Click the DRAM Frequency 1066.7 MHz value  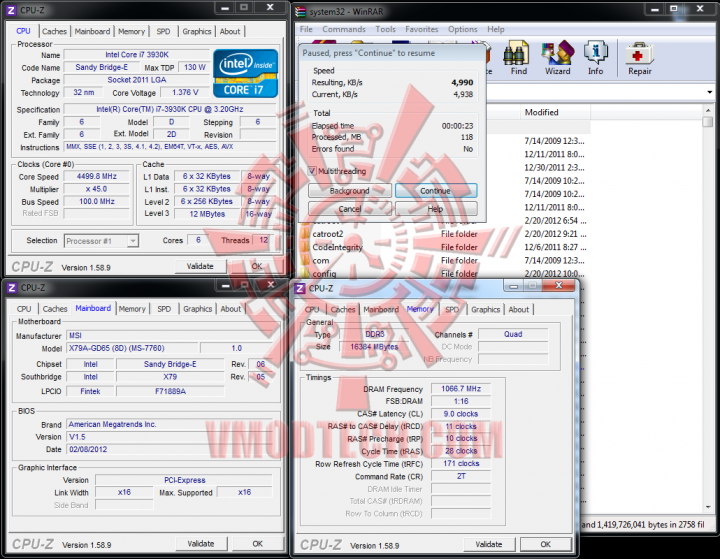461,389
